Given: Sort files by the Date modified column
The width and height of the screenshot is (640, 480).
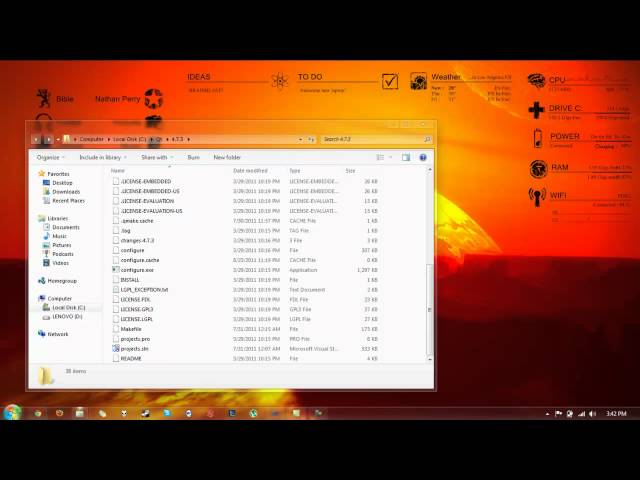Looking at the screenshot, I should [250, 171].
